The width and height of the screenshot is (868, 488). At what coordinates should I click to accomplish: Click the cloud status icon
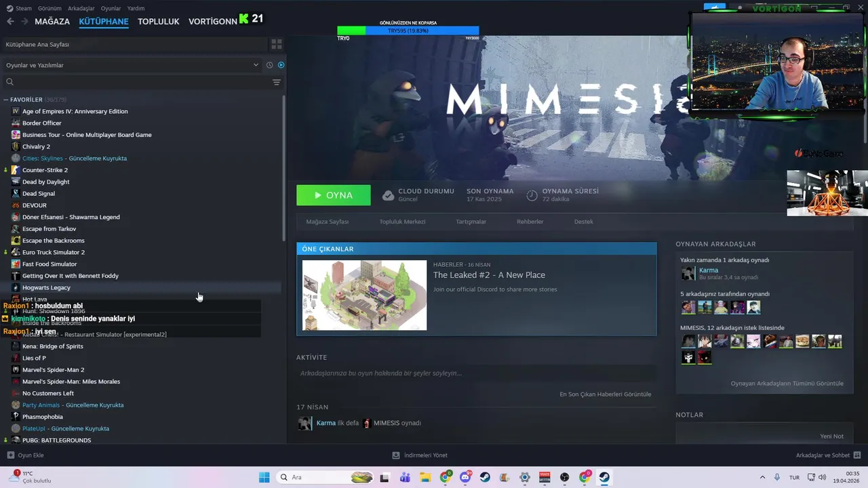(388, 195)
